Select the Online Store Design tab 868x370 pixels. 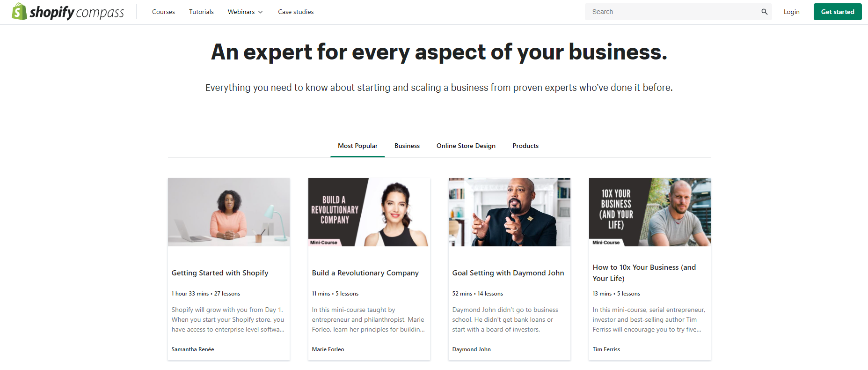tap(466, 146)
